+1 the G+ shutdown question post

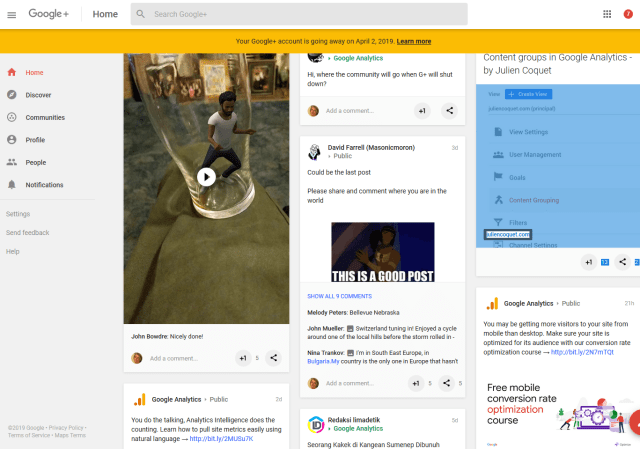[x=422, y=111]
